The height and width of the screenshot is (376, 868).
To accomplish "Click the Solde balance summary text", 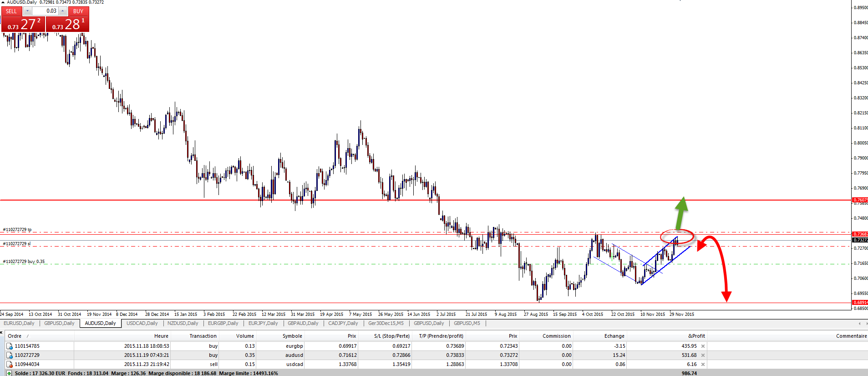I will (40, 373).
